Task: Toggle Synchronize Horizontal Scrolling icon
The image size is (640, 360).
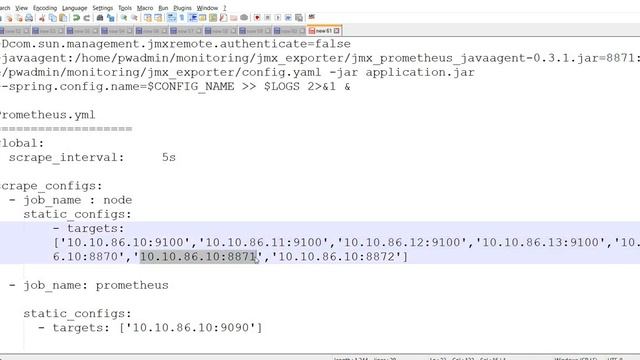Action: 158,18
